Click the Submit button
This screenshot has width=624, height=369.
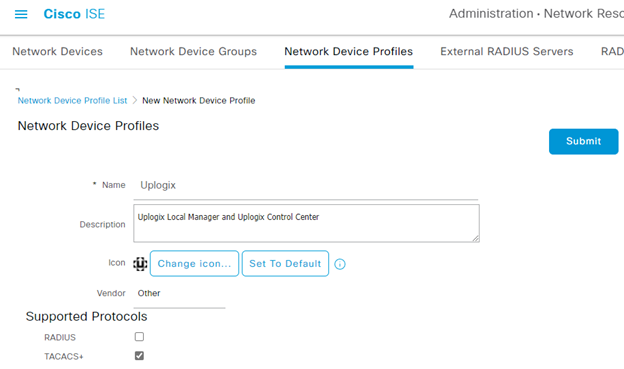pyautogui.click(x=583, y=141)
